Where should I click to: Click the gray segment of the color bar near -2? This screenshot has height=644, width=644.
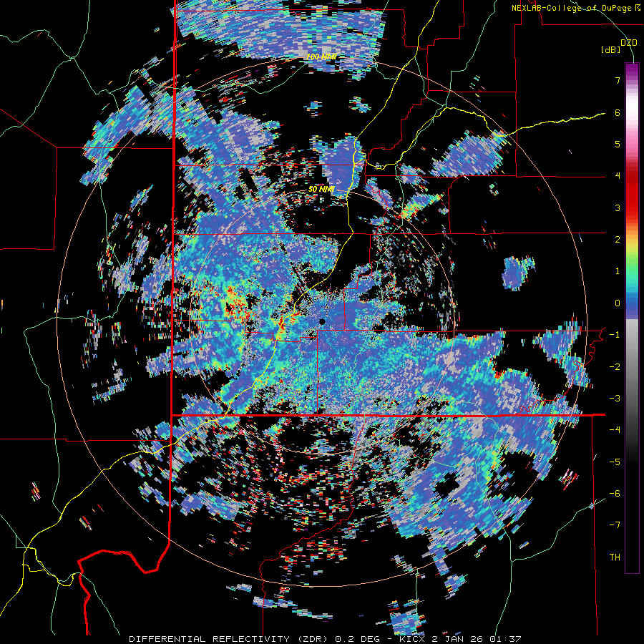(x=632, y=361)
